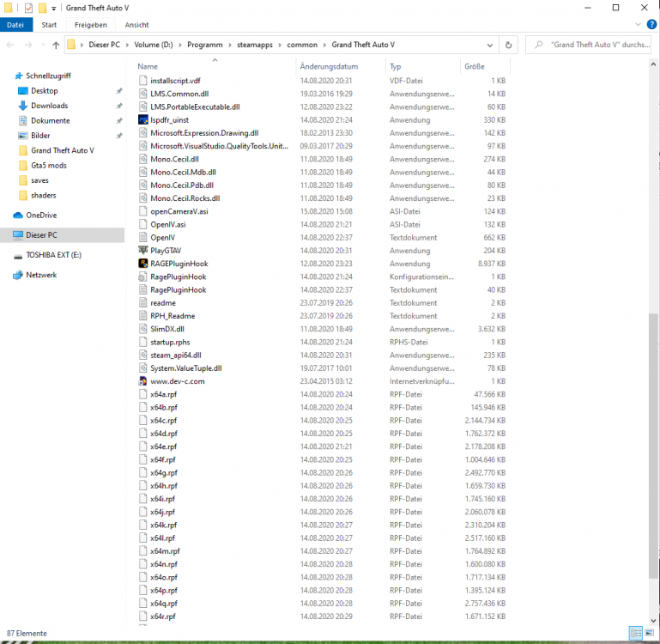660x644 pixels.
Task: Select the SlimDX.dll file icon
Action: (143, 329)
